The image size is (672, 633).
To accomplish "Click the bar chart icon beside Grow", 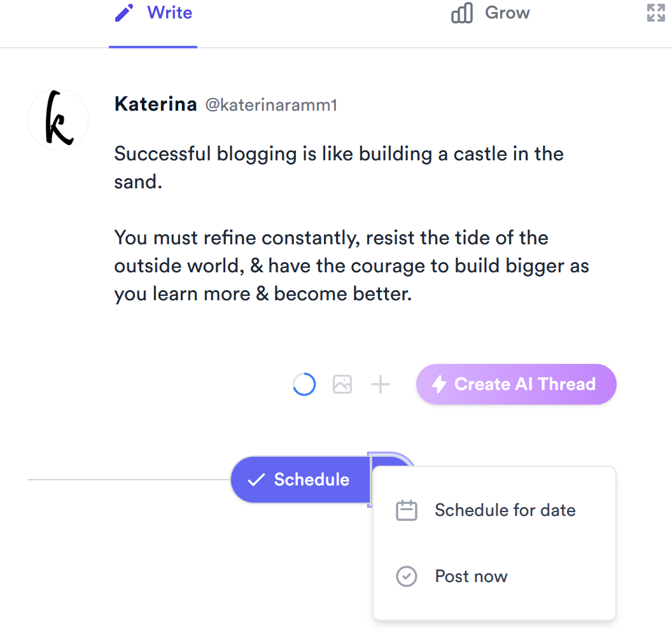I will tap(462, 13).
